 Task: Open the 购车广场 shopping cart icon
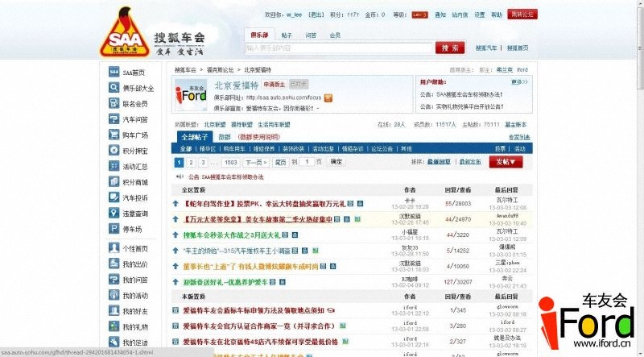click(x=114, y=135)
